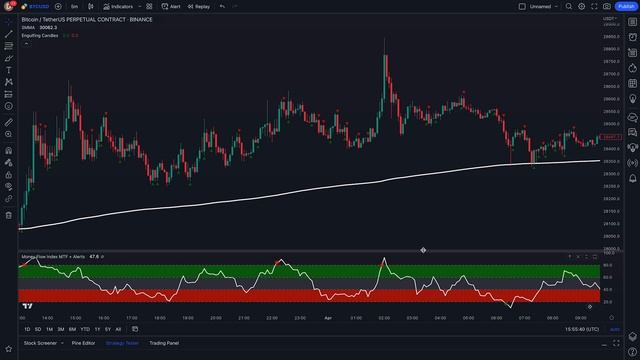Click the Engulfing Candles indicator label

[x=40, y=36]
